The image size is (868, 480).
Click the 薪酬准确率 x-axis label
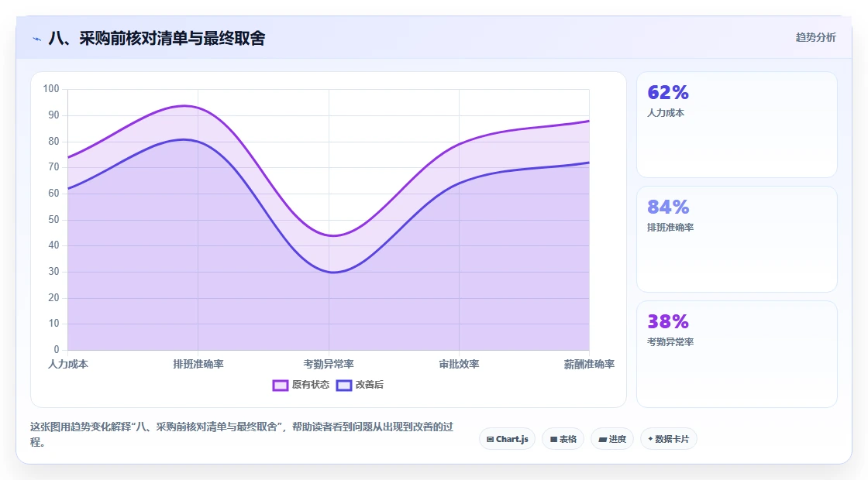point(589,364)
